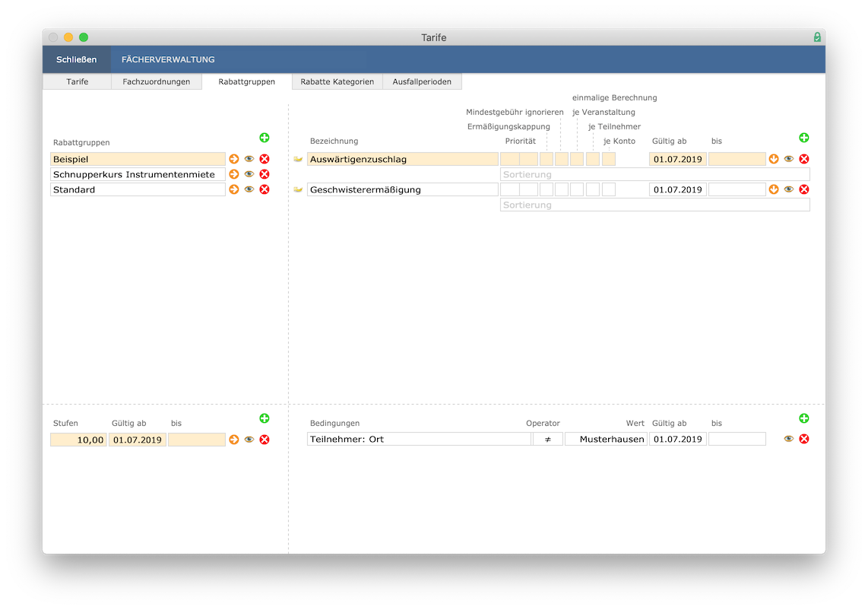This screenshot has height=610, width=868.
Task: Toggle eye icon for Auswärtigenzuschlag row
Action: (x=789, y=159)
